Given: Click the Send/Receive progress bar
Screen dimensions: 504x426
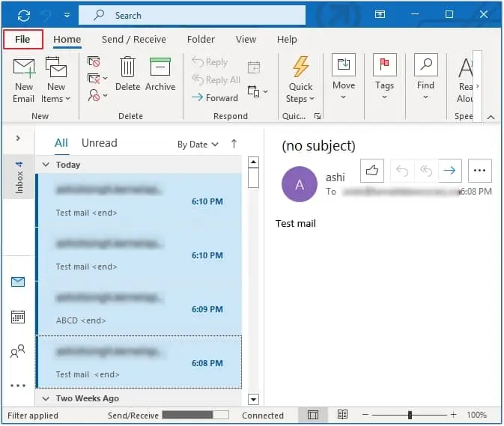Looking at the screenshot, I should point(195,415).
